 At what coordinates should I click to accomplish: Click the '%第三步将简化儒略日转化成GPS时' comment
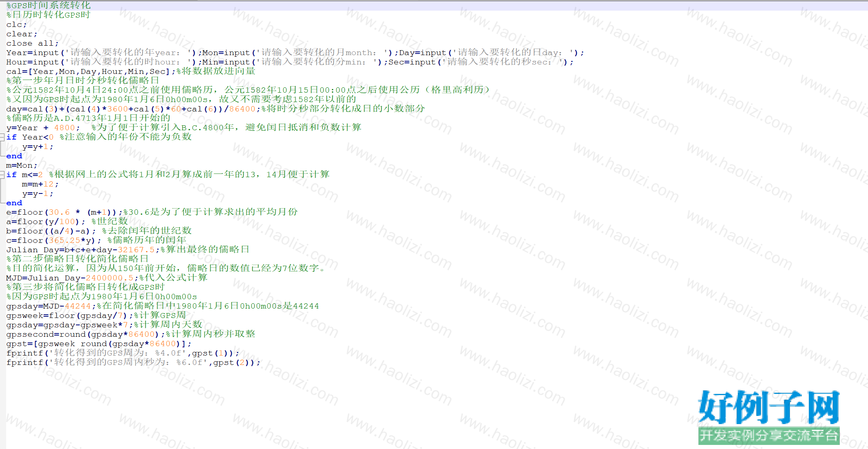(x=85, y=287)
